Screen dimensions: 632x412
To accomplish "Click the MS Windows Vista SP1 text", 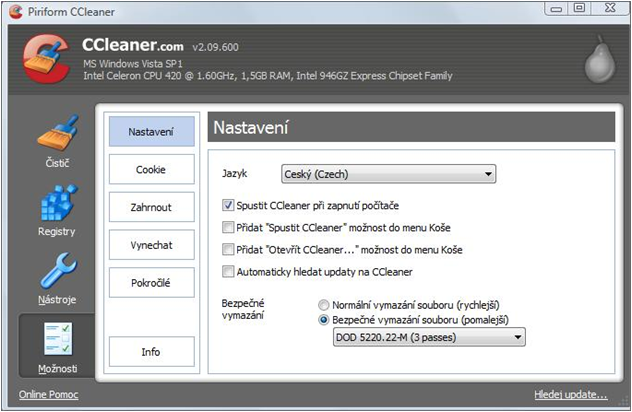I will coord(133,64).
